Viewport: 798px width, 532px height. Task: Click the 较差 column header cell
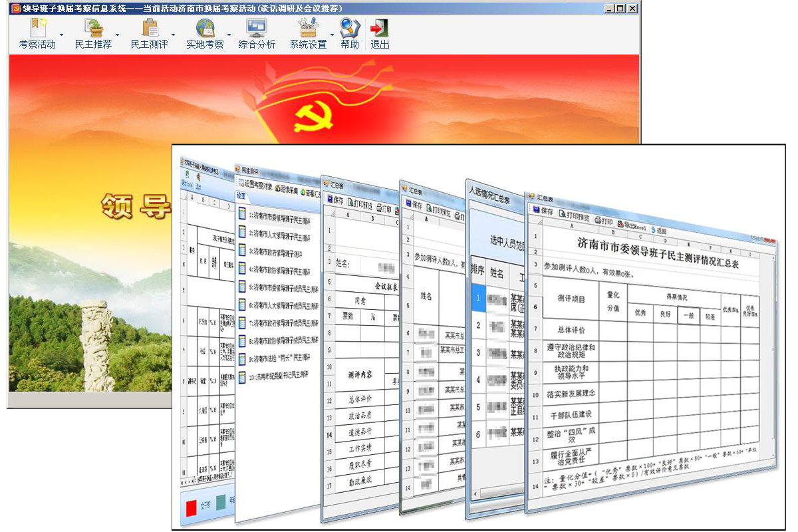(x=711, y=318)
